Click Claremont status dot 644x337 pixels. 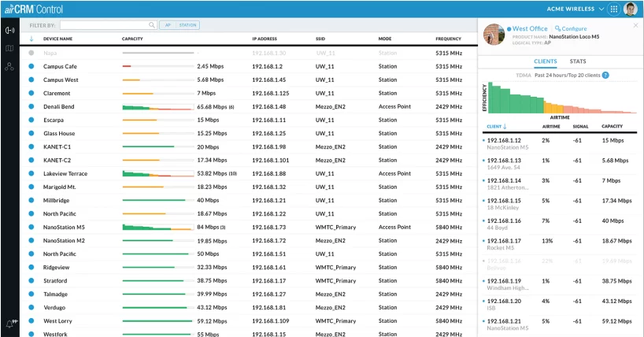[x=31, y=93]
